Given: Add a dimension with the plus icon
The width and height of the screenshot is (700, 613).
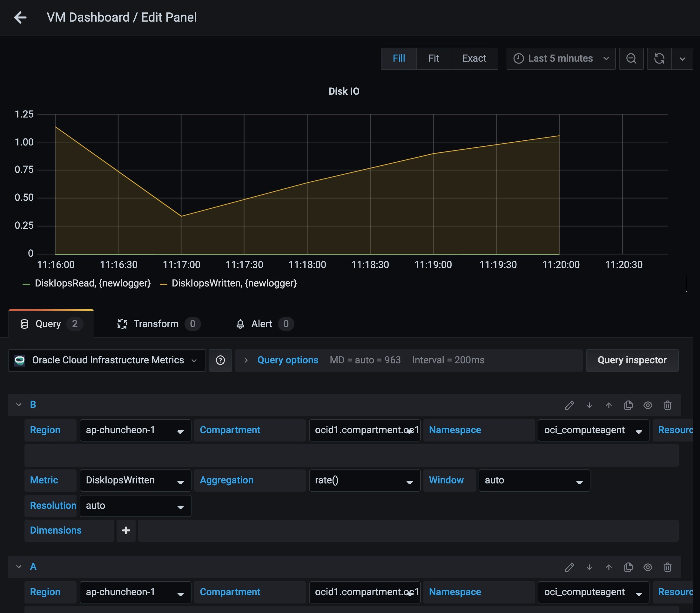Looking at the screenshot, I should click(125, 530).
